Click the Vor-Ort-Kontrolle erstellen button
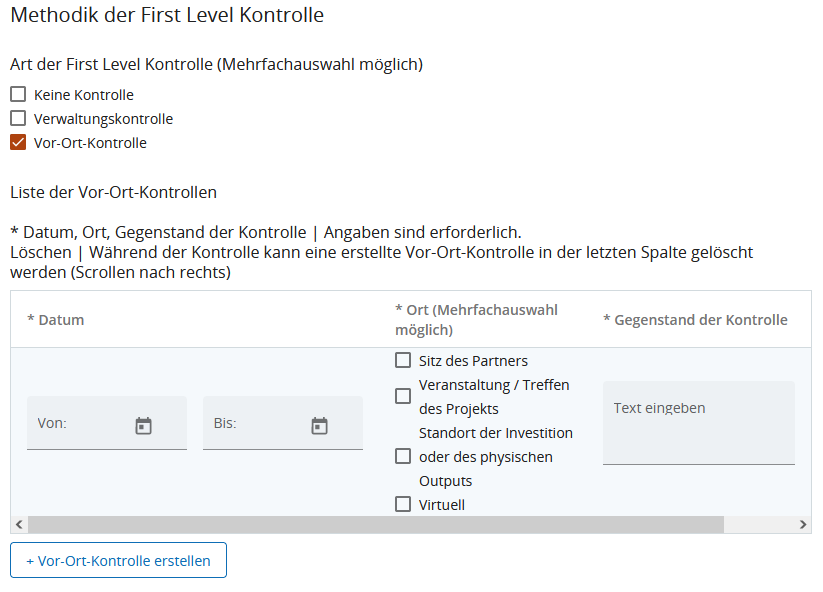Viewport: 823px width, 592px height. (x=118, y=560)
